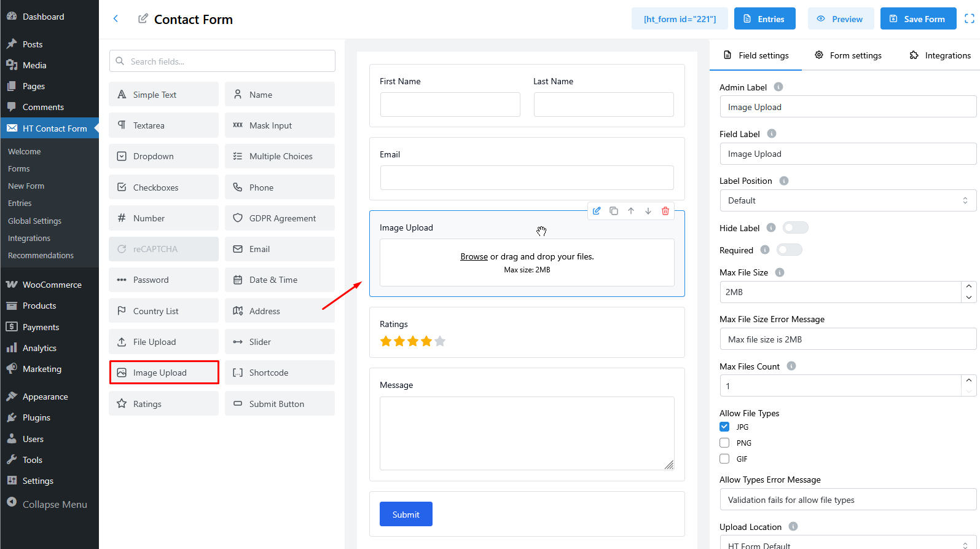Toggle fullscreen mode icon in top right
Image resolution: width=980 pixels, height=549 pixels.
point(970,19)
